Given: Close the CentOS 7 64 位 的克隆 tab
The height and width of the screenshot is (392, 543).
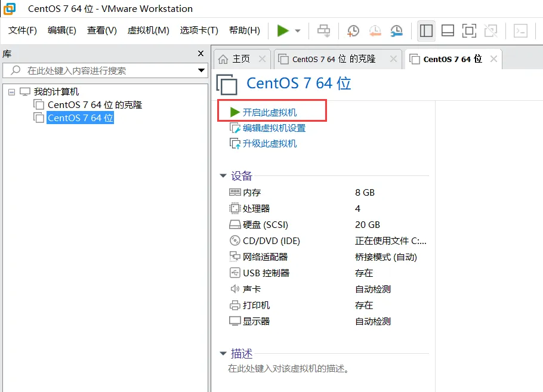Looking at the screenshot, I should [393, 59].
